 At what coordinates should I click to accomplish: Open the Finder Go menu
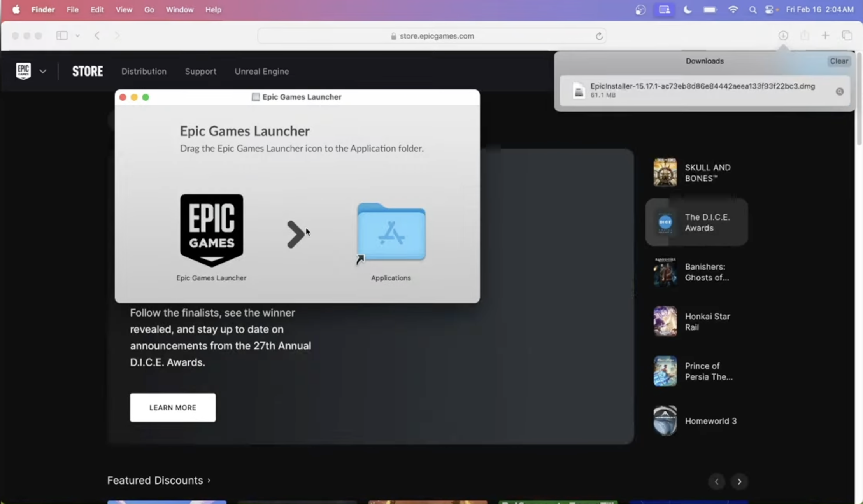(149, 10)
